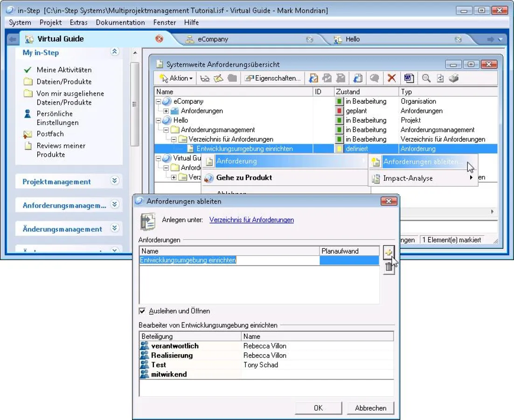Click the printer icon in toolbar
This screenshot has height=420, width=514.
point(454,78)
